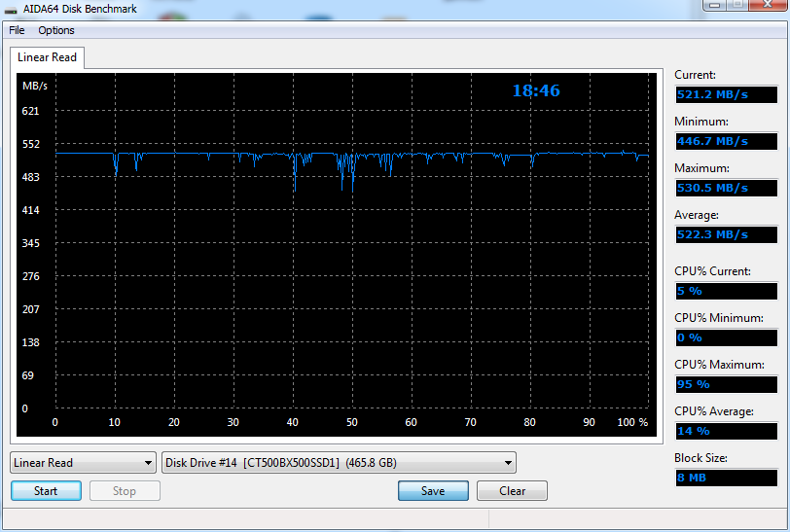Click the MB/s axis label on graph
The width and height of the screenshot is (790, 532).
pos(35,87)
